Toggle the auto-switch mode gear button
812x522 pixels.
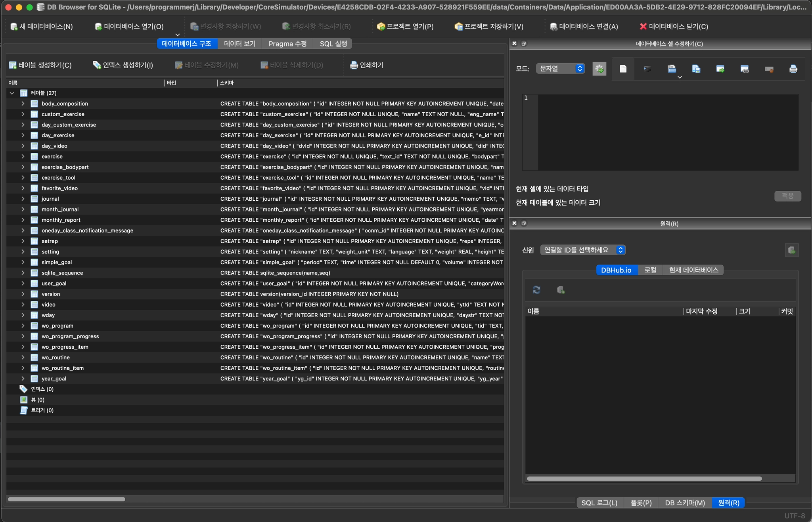coord(599,69)
